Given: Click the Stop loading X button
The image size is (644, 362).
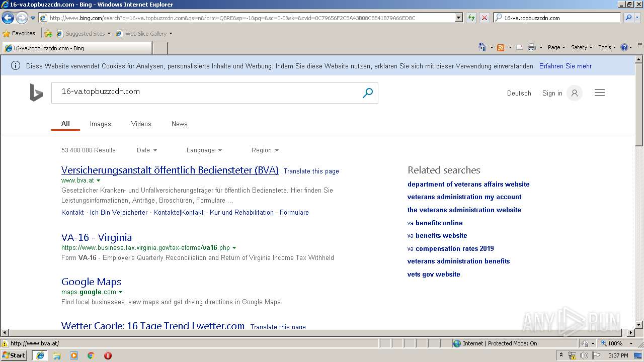Looking at the screenshot, I should (484, 18).
